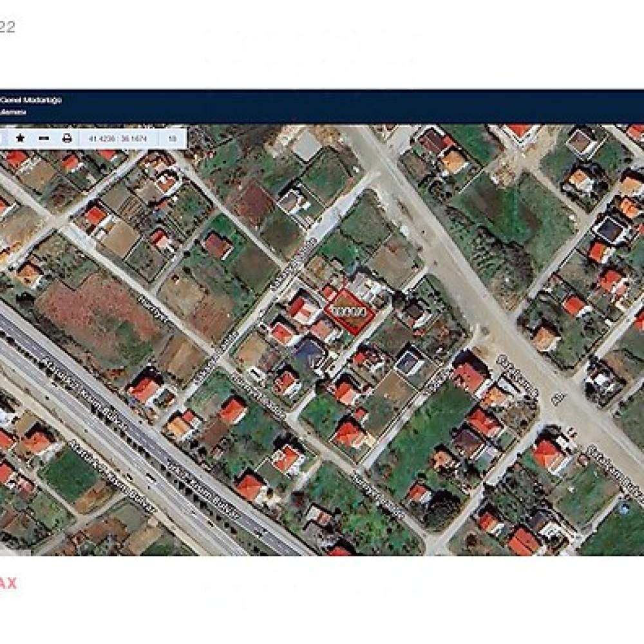This screenshot has width=644, height=644.
Task: Click the zoom level number in map toolbar
Action: pos(173,139)
